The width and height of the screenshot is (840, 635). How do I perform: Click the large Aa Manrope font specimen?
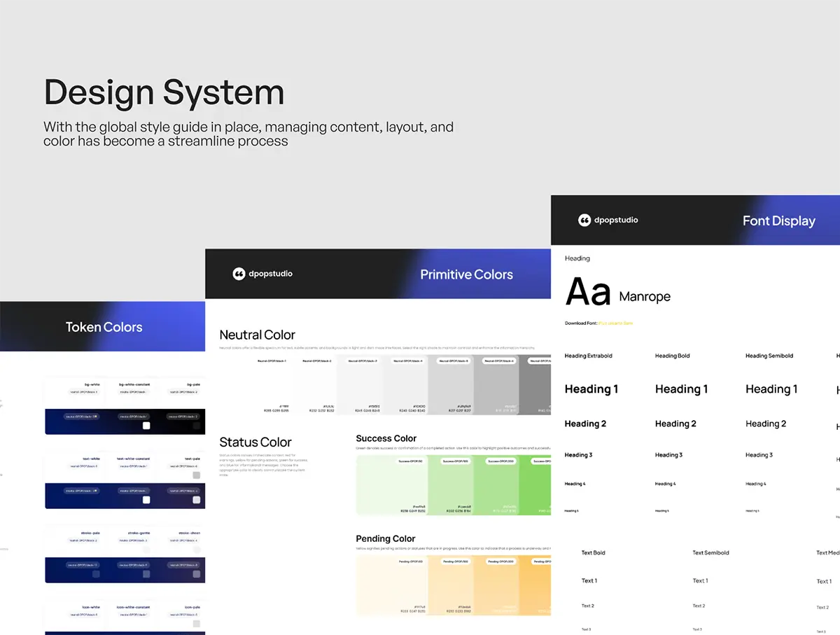click(x=617, y=293)
